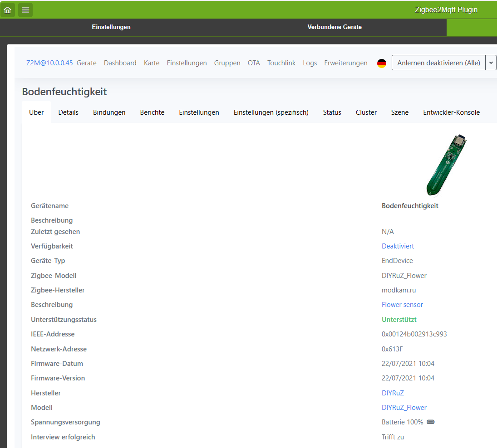This screenshot has width=497, height=448.
Task: Click the home icon in the green header
Action: click(x=8, y=10)
